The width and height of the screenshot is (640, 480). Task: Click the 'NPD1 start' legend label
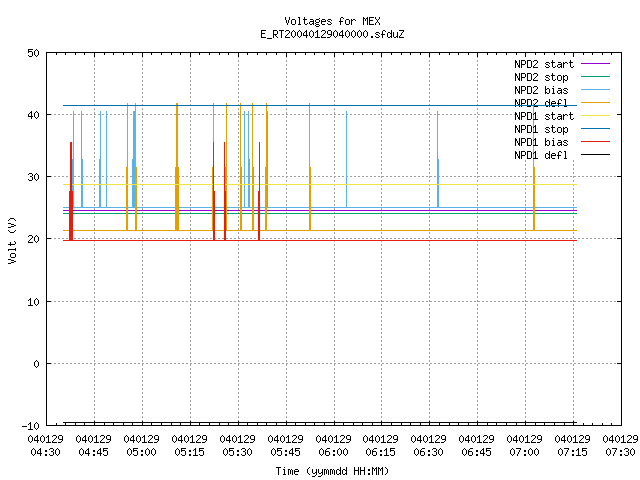544,116
